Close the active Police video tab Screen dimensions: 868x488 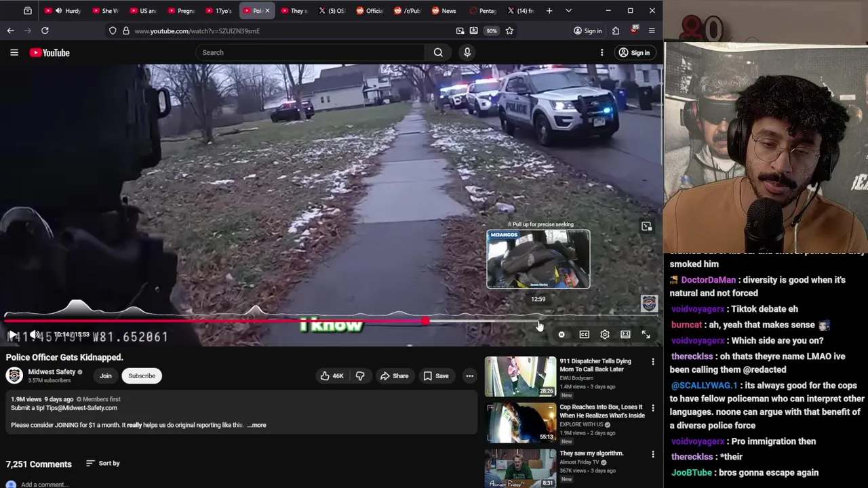[267, 11]
